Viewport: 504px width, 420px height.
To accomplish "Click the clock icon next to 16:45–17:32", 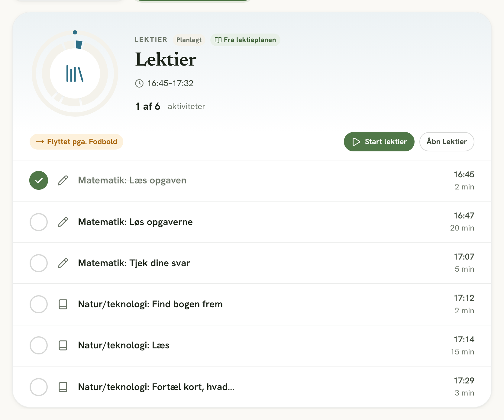I will coord(139,83).
